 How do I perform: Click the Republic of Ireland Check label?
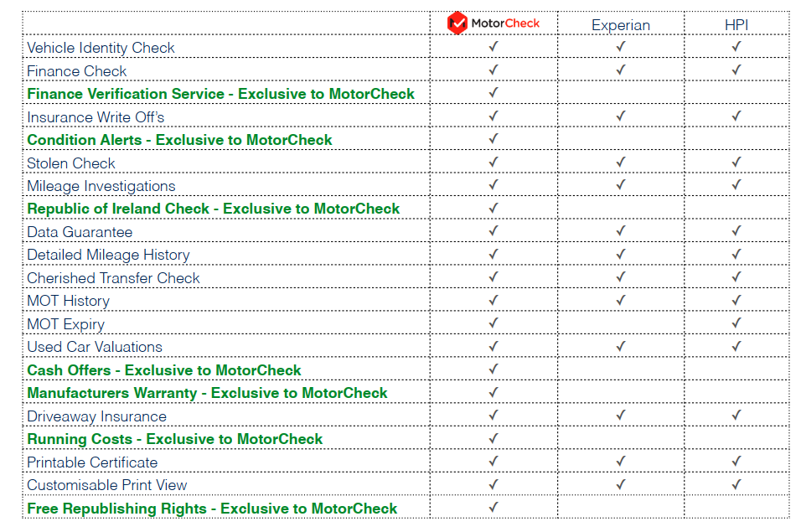[x=214, y=209]
